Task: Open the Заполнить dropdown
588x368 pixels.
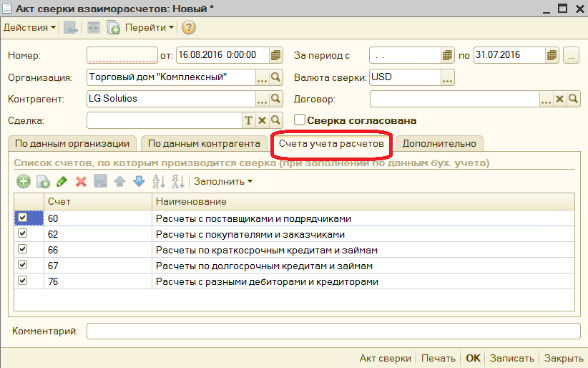Action: coord(223,182)
